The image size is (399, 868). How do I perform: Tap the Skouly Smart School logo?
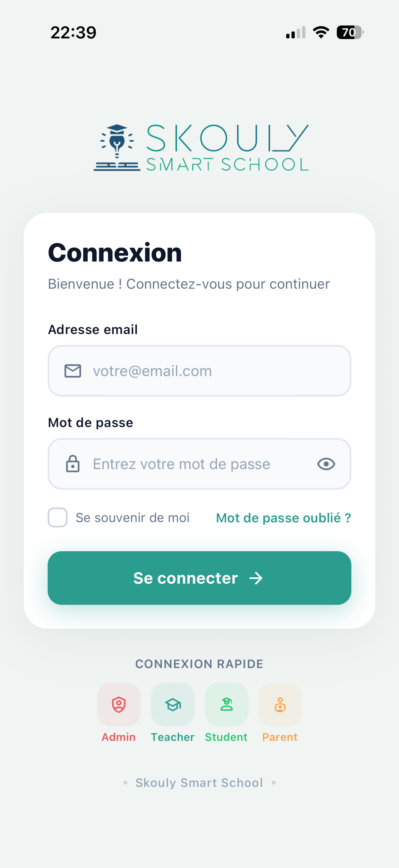click(x=201, y=148)
